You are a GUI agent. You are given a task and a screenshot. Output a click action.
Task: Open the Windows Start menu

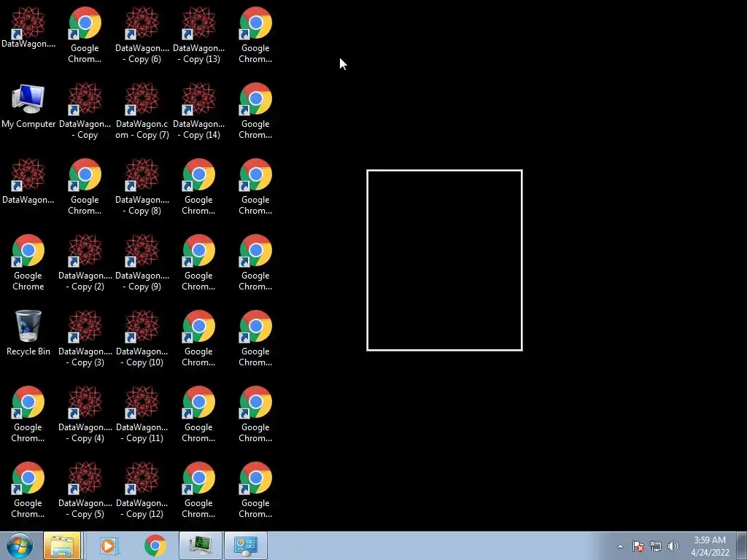[20, 545]
